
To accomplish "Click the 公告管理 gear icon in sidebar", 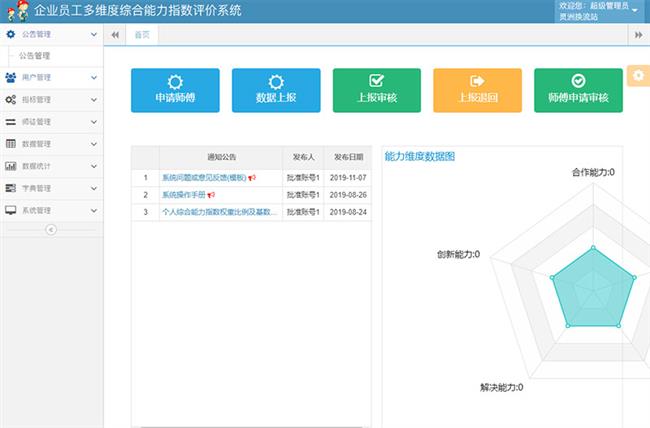I will [11, 34].
